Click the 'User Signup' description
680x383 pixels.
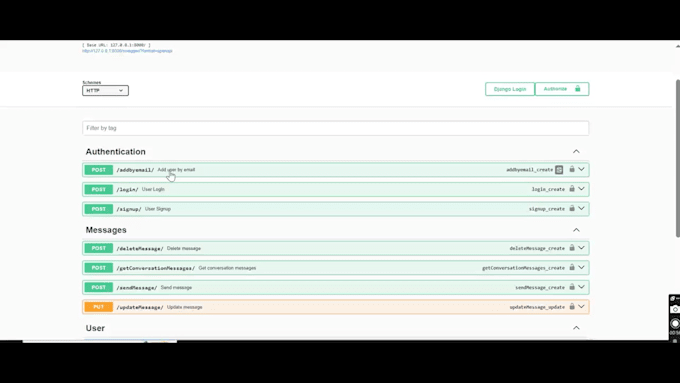click(x=158, y=209)
